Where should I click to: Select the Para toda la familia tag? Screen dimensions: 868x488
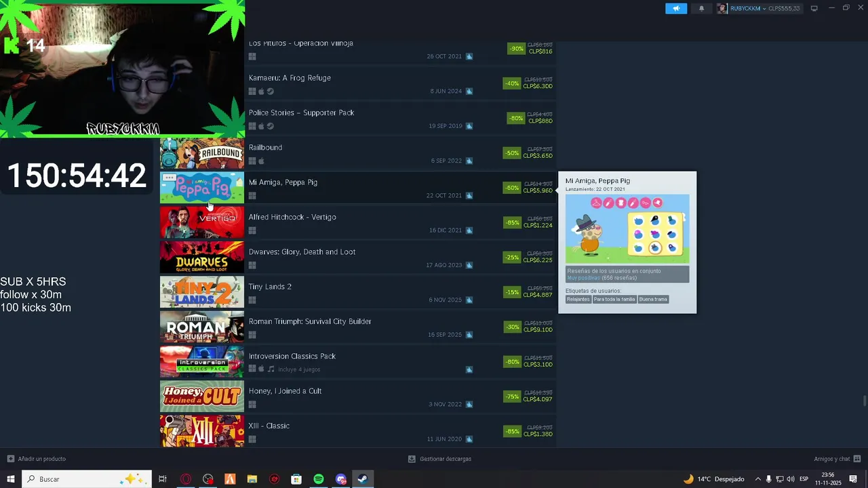(x=614, y=299)
